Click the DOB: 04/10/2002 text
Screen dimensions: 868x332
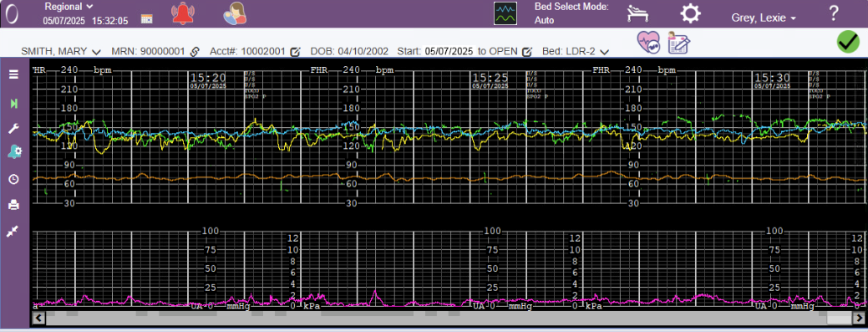click(349, 51)
